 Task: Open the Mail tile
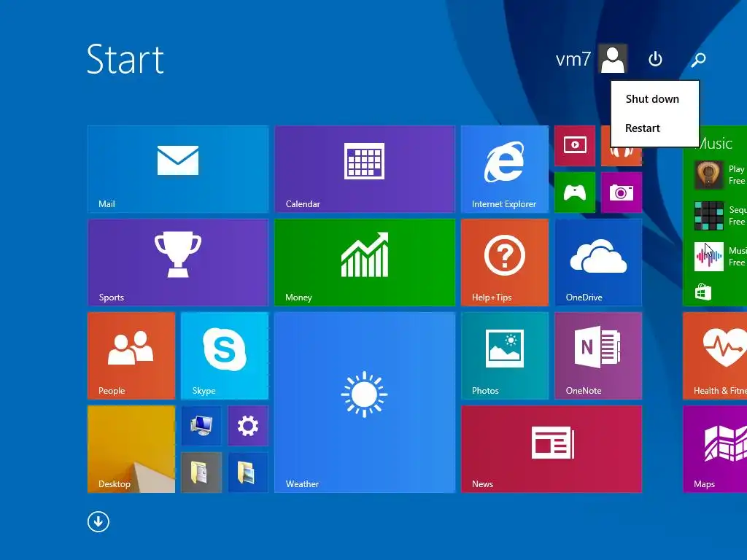click(x=178, y=169)
